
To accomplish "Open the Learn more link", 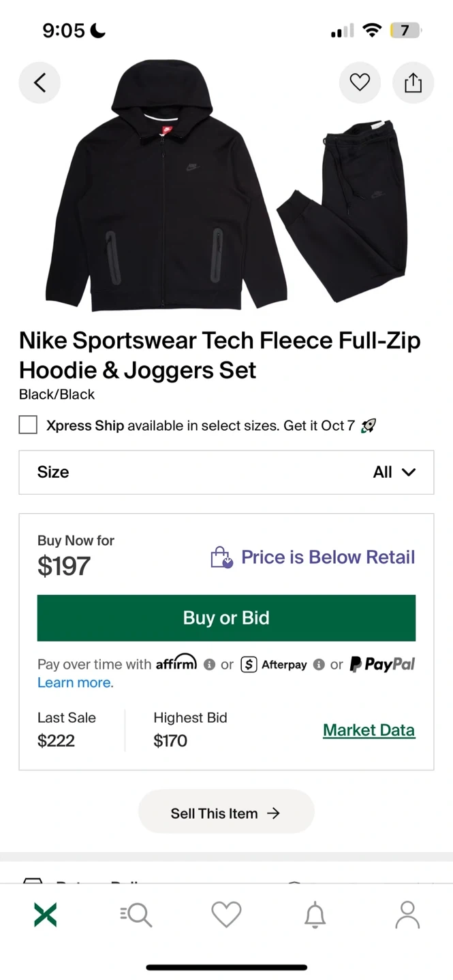I will [x=76, y=683].
